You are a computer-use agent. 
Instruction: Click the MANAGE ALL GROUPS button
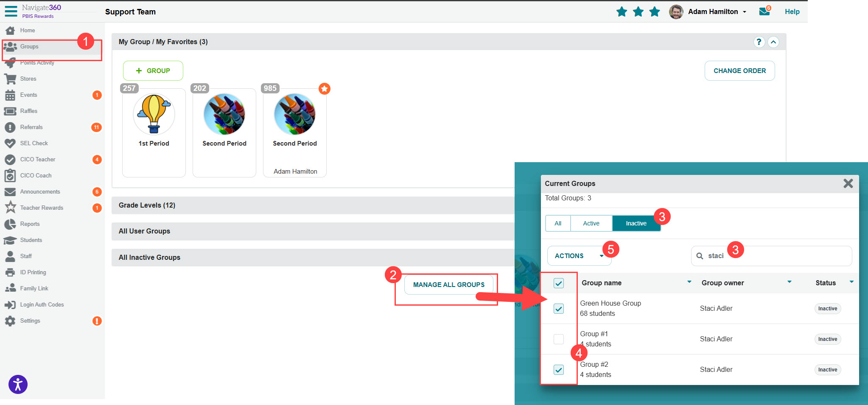click(448, 285)
